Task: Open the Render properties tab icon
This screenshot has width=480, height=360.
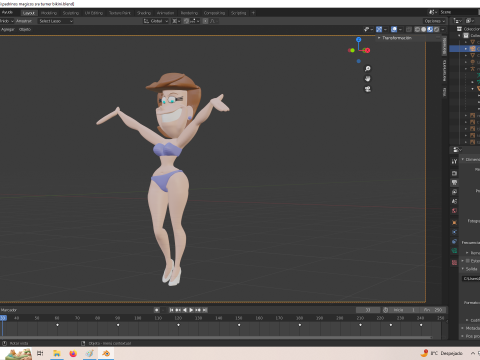Action: (x=454, y=173)
